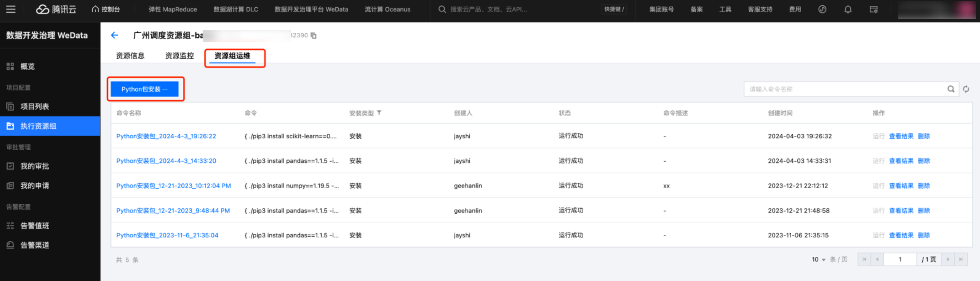Switch to 资源监控 tab

coord(179,56)
